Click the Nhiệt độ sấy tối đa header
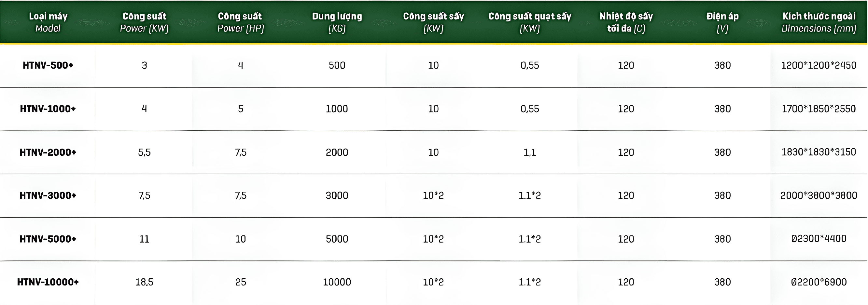Image resolution: width=868 pixels, height=305 pixels. 626,22
